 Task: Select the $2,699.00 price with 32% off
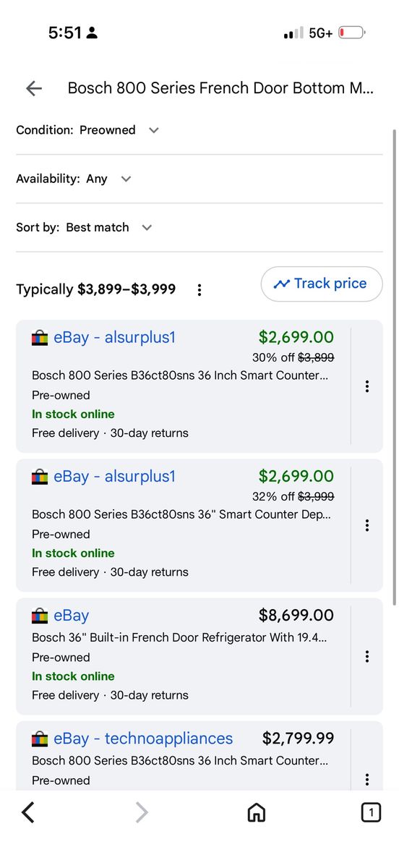point(296,477)
